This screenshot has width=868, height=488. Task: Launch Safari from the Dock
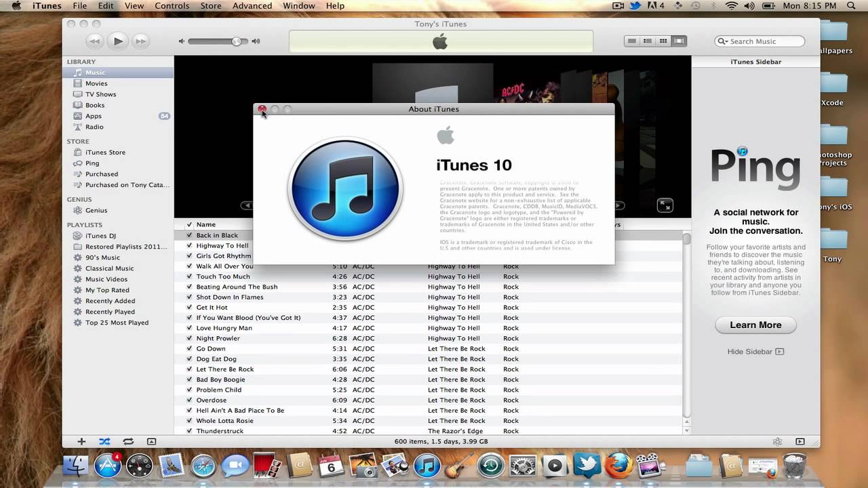click(x=203, y=466)
